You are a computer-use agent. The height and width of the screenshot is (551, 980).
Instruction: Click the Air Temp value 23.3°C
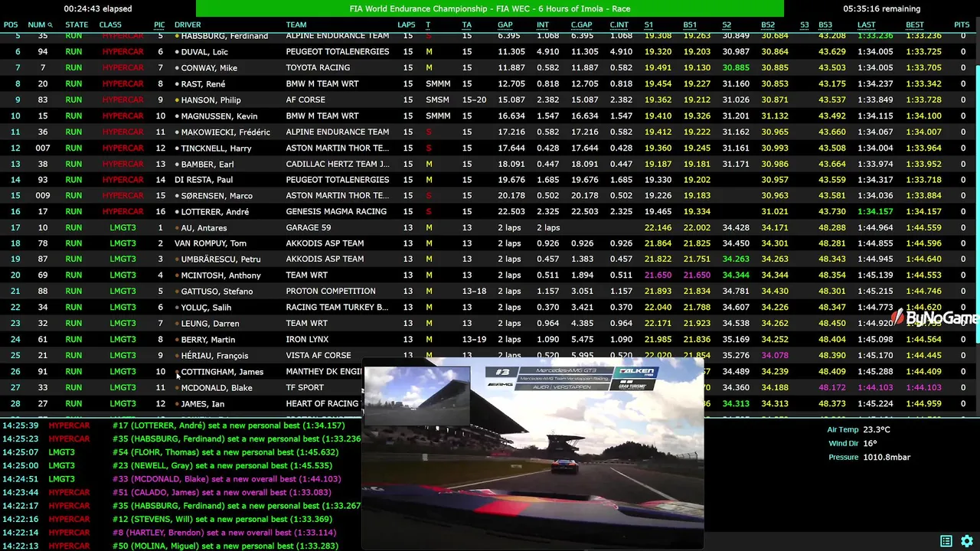tap(877, 429)
